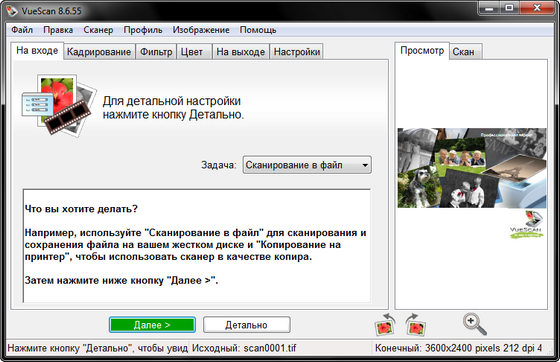Open the Файл menu
Image resolution: width=560 pixels, height=362 pixels.
[22, 30]
